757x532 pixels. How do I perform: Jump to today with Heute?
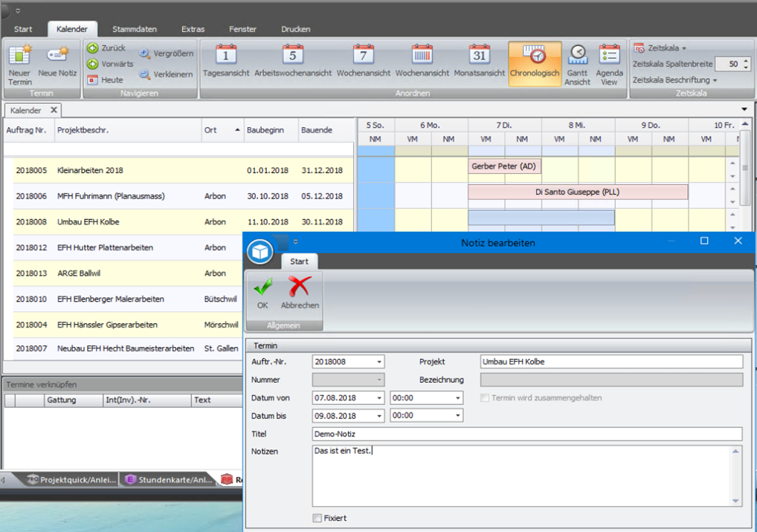(106, 80)
